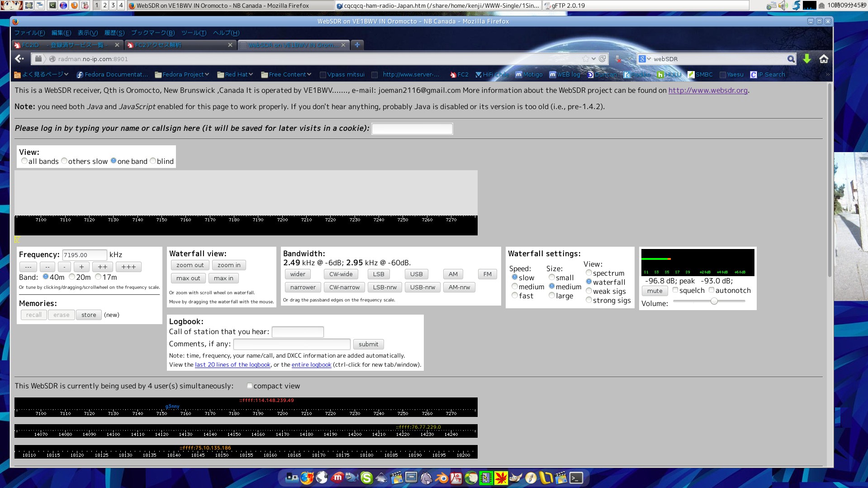
Task: Click the browser back arrow button
Action: [x=19, y=59]
